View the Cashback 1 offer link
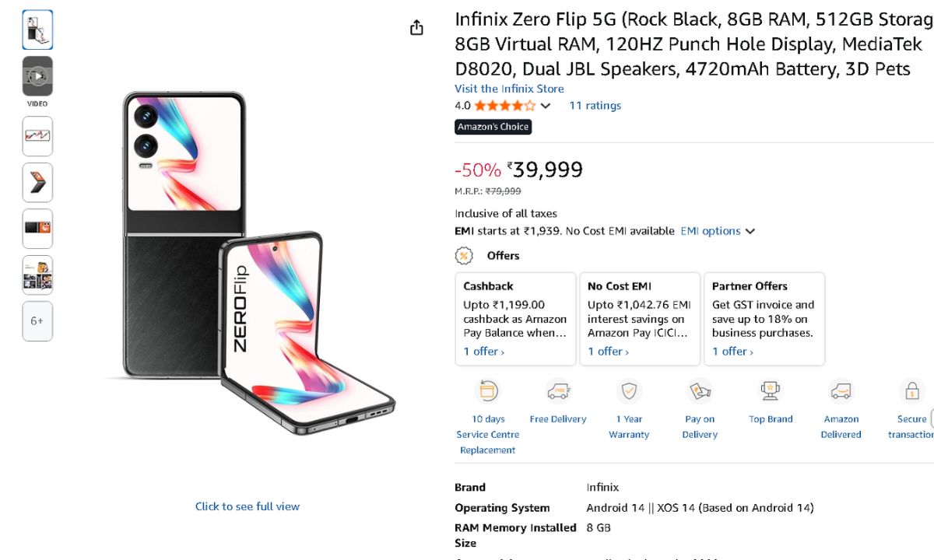The height and width of the screenshot is (560, 934). (x=483, y=352)
